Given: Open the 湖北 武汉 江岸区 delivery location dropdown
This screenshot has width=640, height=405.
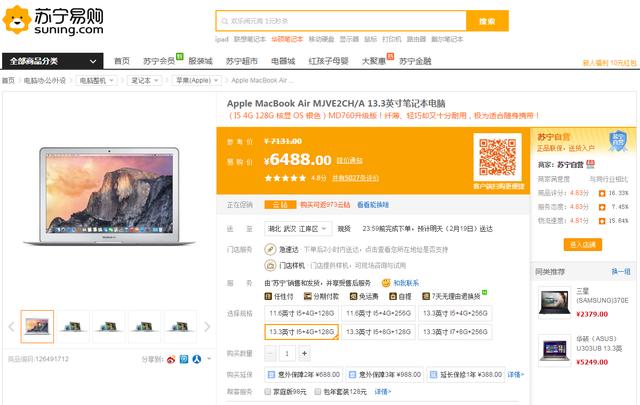Looking at the screenshot, I should pyautogui.click(x=298, y=229).
